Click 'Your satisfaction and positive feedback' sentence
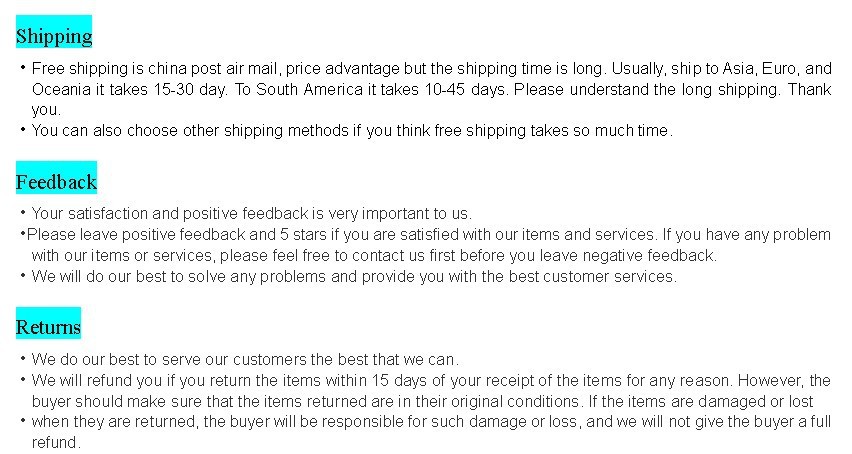 (252, 213)
